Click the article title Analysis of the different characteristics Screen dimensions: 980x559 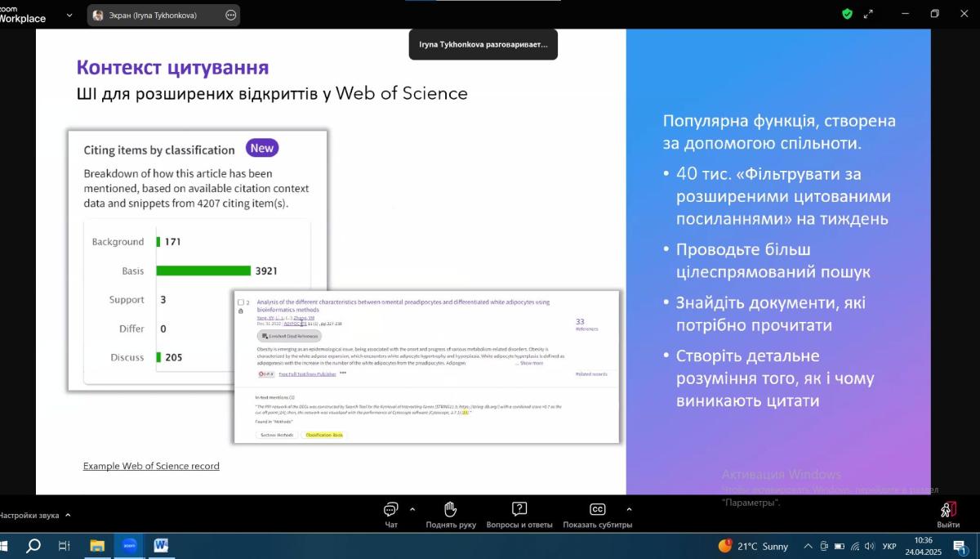click(403, 306)
